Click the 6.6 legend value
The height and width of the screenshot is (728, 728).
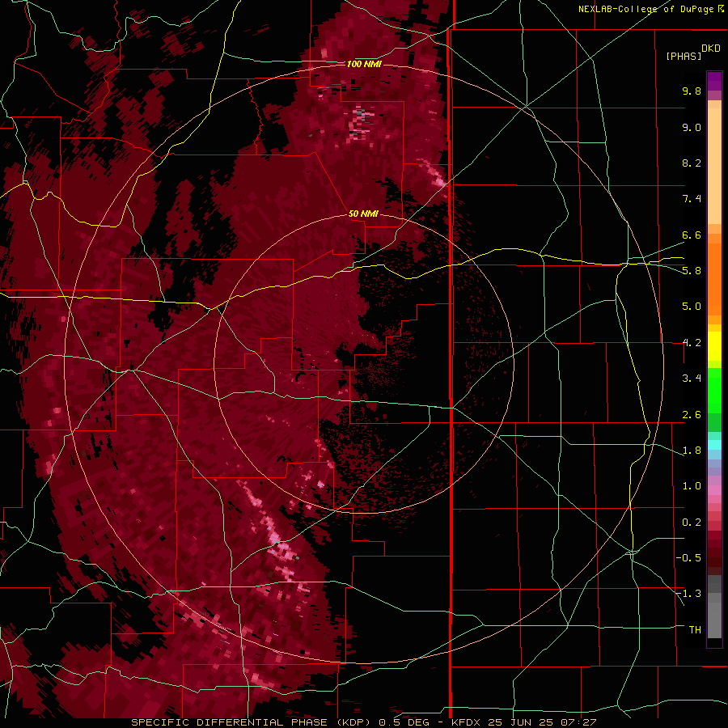[692, 235]
